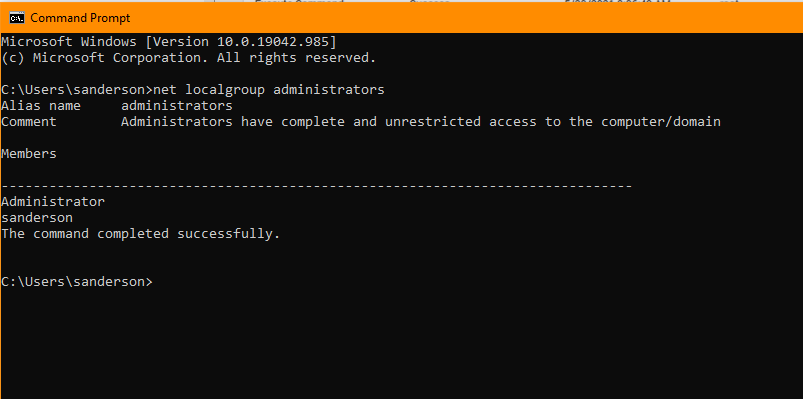The image size is (803, 399).
Task: Click the Command Prompt system menu icon
Action: tap(17, 18)
